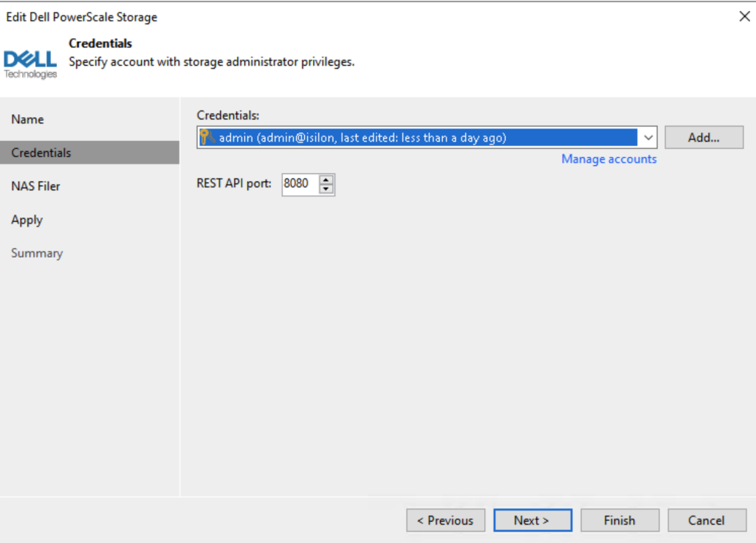Open the Manage accounts link
Screen dimensions: 756x543
coord(608,159)
